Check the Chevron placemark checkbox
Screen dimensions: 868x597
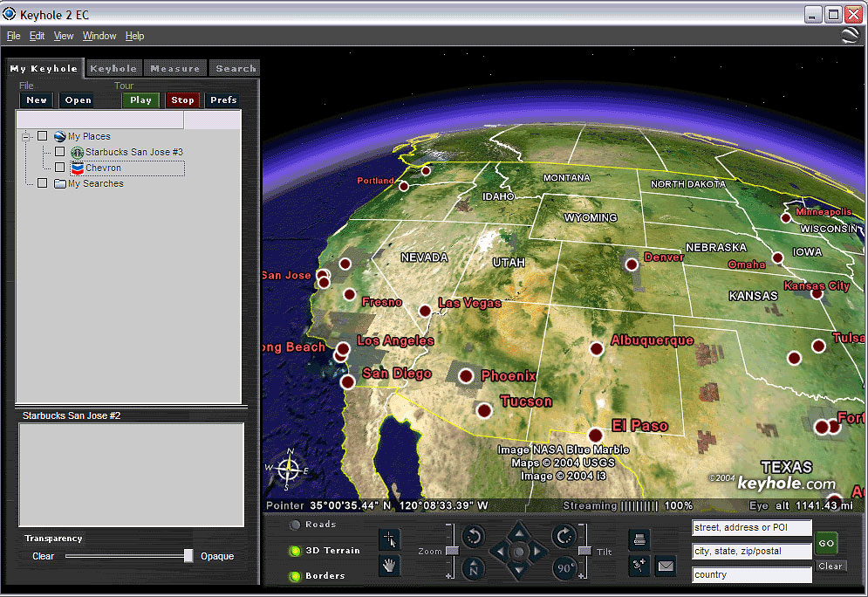[60, 168]
